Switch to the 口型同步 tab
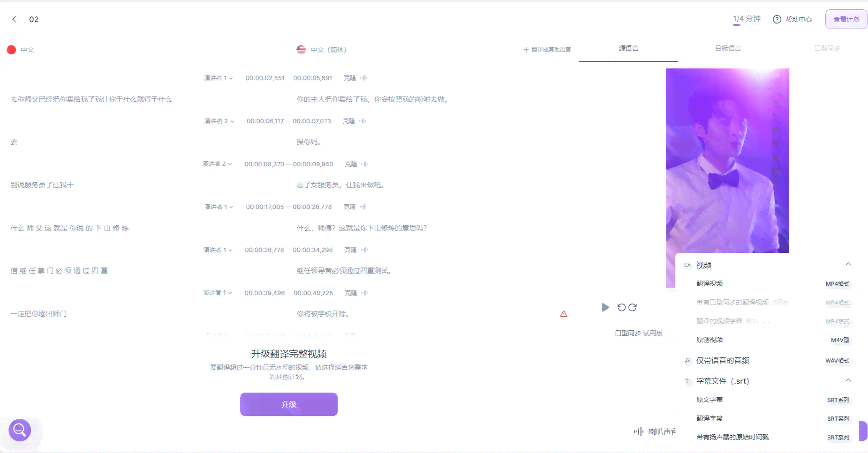Screen dimensions: 868x453 (x=827, y=49)
